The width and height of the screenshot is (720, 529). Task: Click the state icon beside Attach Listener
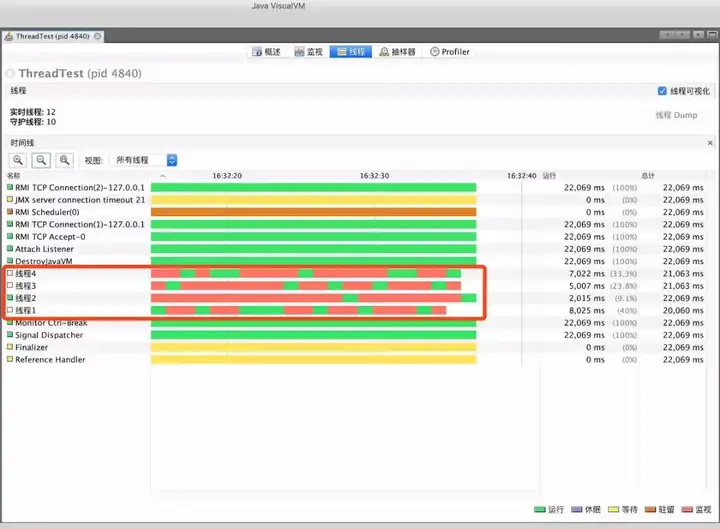pyautogui.click(x=10, y=248)
